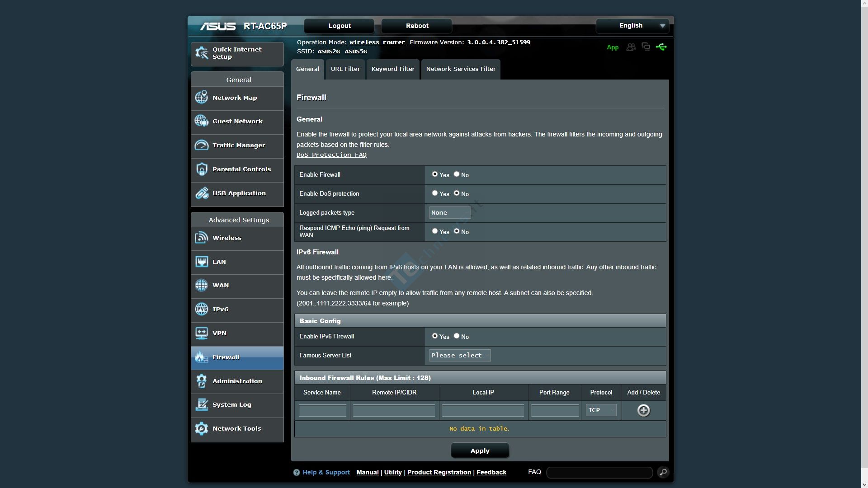The image size is (868, 488).
Task: Open the Product Registration link
Action: pyautogui.click(x=439, y=472)
